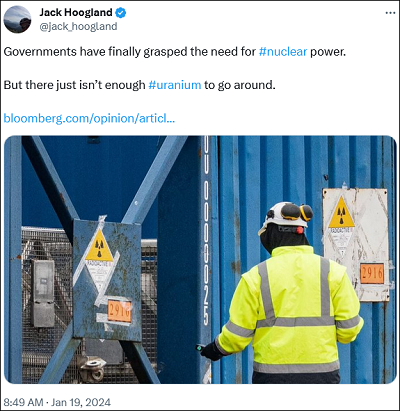Open the #uranium hashtag
This screenshot has height=411, width=400.
point(175,85)
